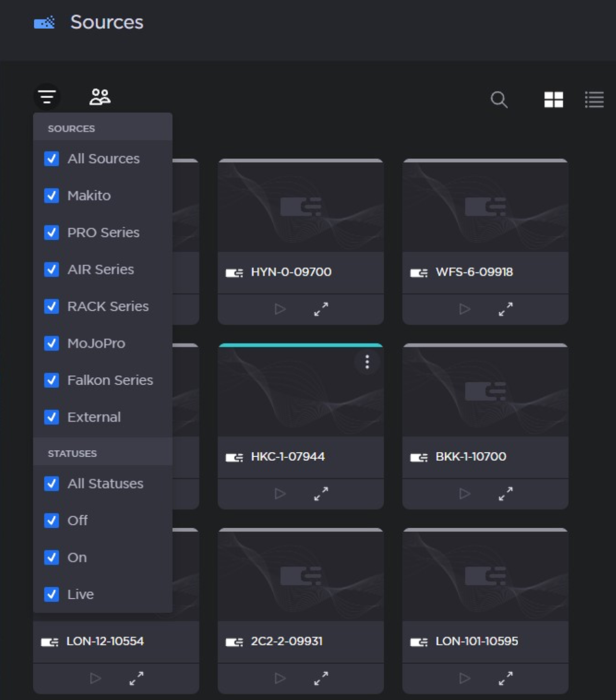Expand the WFS-6-09918 source preview
Image resolution: width=616 pixels, height=700 pixels.
tap(506, 309)
